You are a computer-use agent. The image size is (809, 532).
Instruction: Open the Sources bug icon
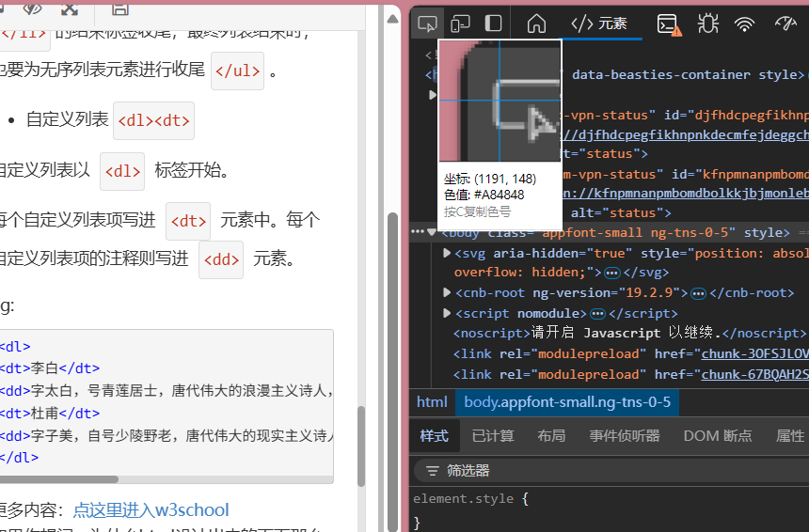click(x=707, y=23)
